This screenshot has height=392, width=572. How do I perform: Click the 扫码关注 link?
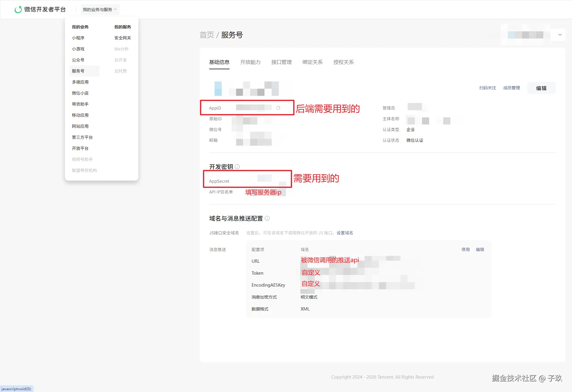coord(487,88)
